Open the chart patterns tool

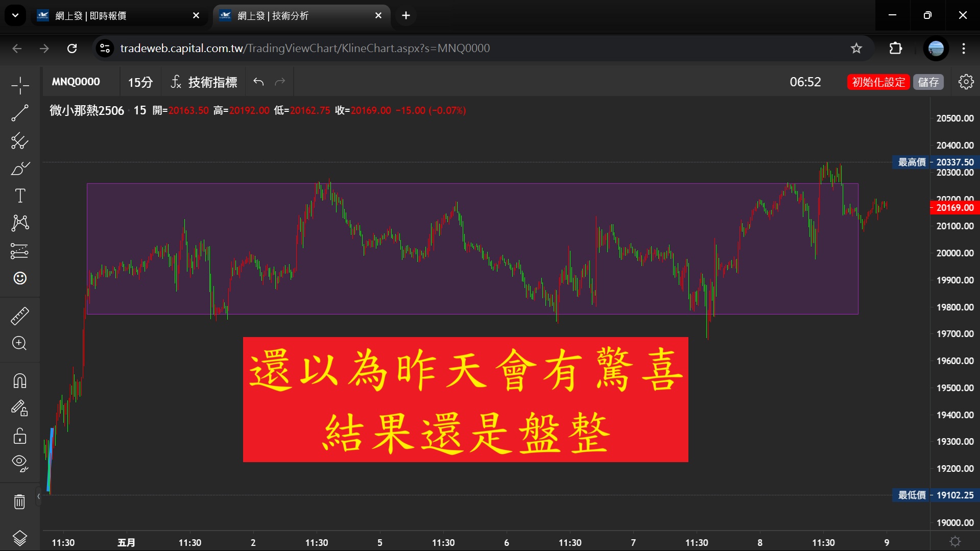(x=20, y=223)
